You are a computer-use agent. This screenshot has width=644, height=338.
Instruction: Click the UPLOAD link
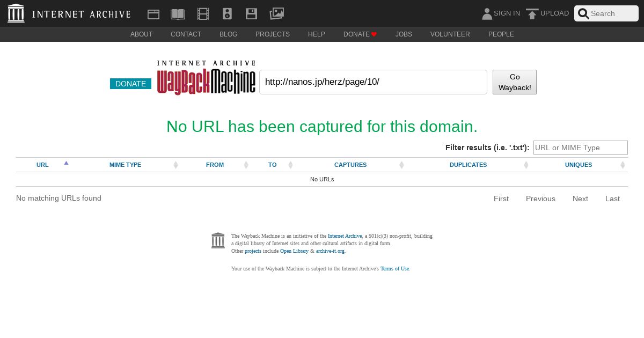click(x=554, y=13)
